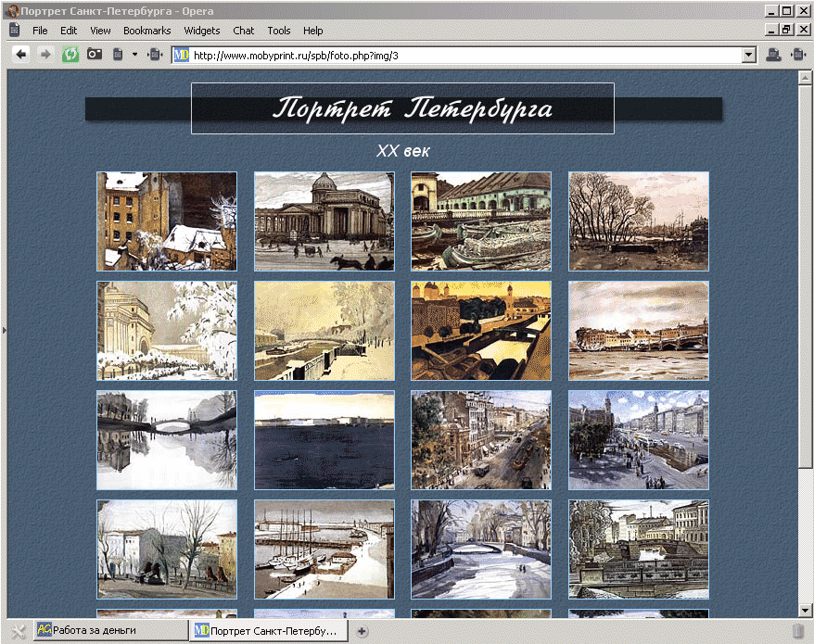This screenshot has height=644, width=814.
Task: Open the frozen river with long bridge thumbnail
Action: 639,331
